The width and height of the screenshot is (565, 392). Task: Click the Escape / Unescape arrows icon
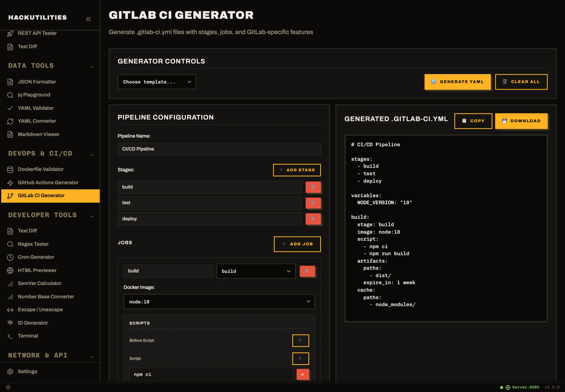[10, 310]
